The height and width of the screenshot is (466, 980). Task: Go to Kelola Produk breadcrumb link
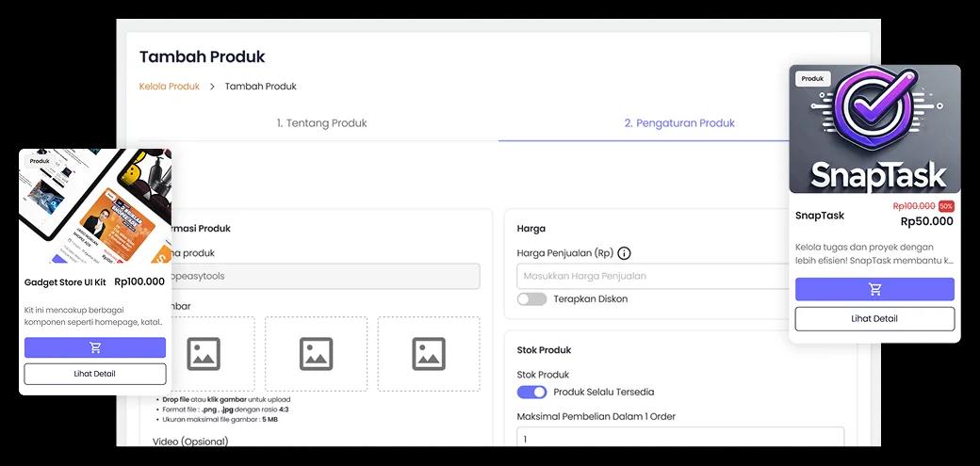coord(170,87)
